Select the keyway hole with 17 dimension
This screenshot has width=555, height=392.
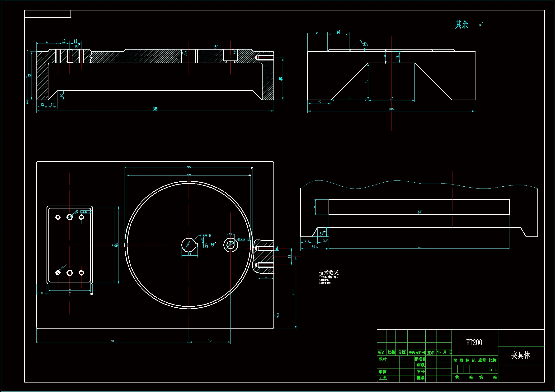(x=189, y=245)
